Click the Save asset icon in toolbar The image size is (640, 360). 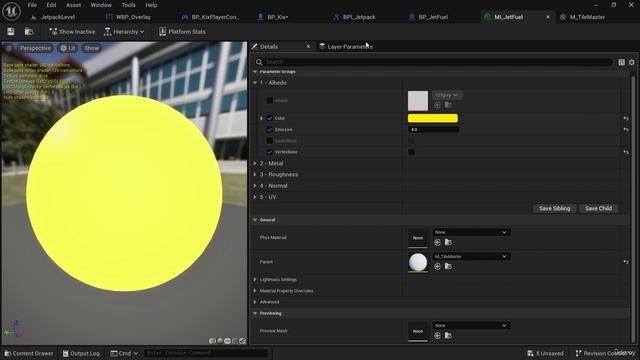(11, 31)
